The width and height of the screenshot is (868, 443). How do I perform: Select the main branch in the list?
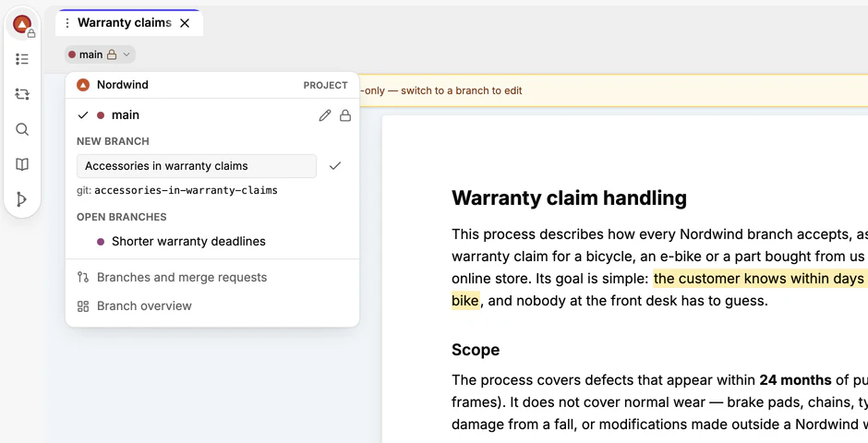click(212, 115)
